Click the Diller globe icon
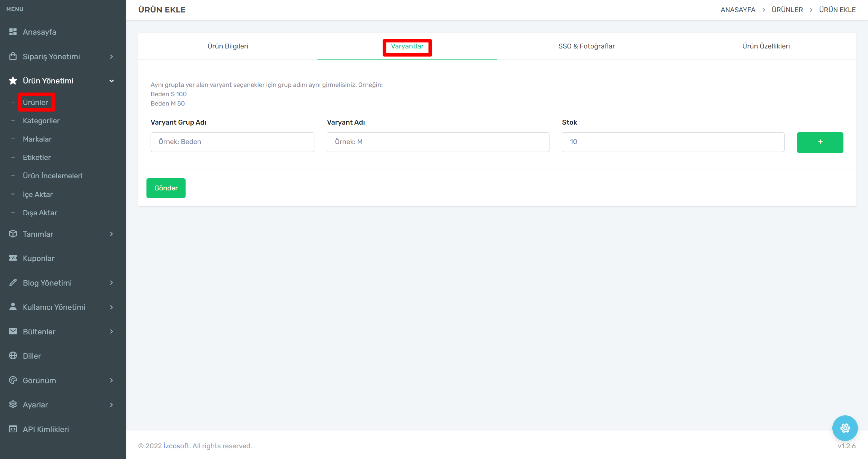This screenshot has height=459, width=868. (x=13, y=356)
